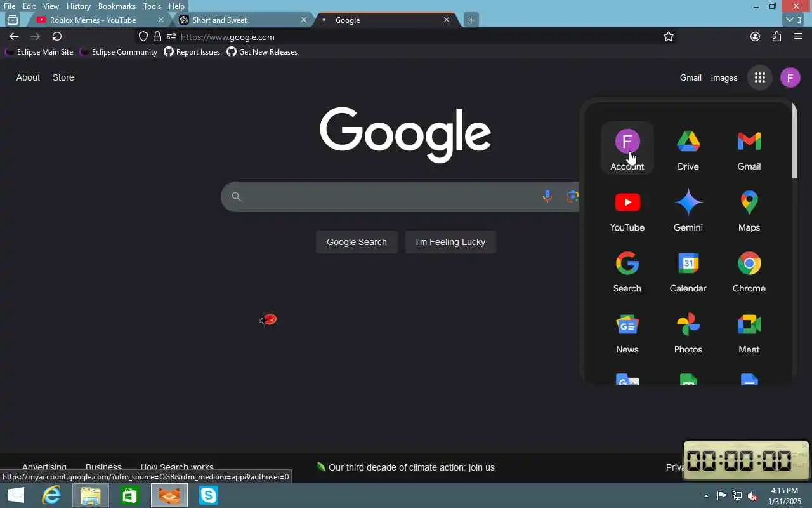Open the Store link

63,77
